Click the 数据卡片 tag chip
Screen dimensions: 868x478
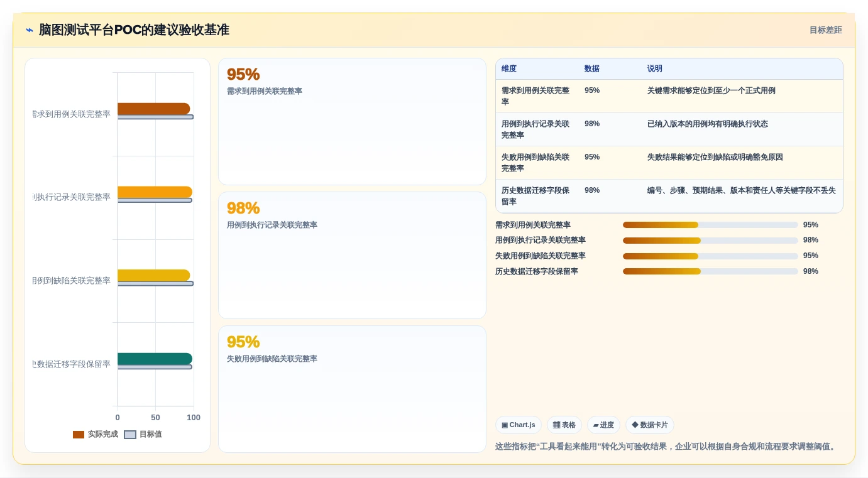point(649,425)
